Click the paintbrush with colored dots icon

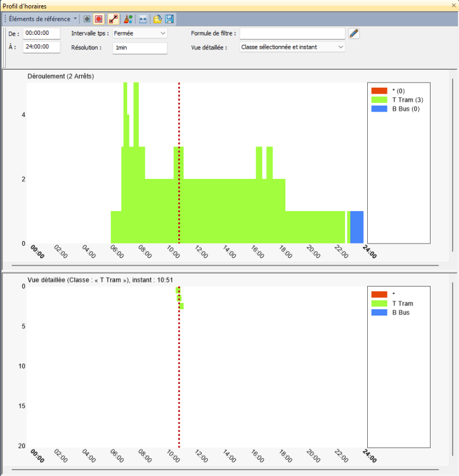coord(128,19)
